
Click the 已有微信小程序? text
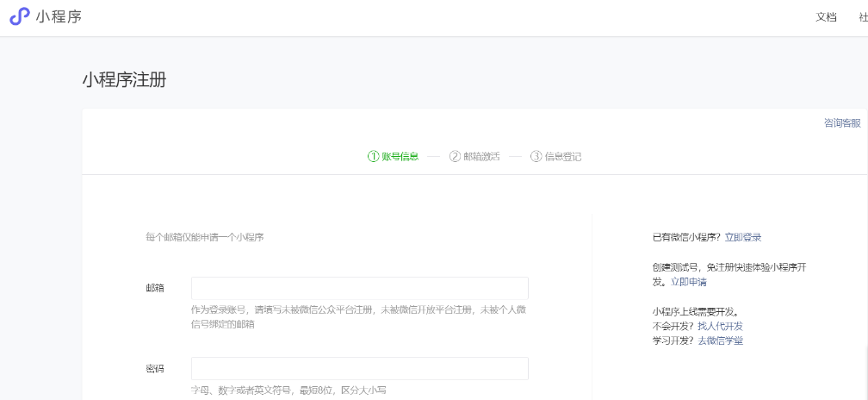[687, 237]
